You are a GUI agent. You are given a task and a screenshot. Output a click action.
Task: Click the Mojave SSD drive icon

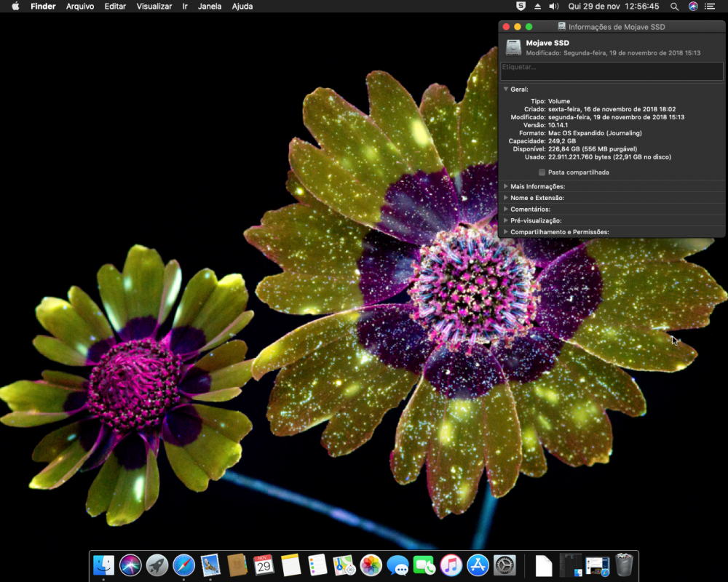click(x=513, y=47)
